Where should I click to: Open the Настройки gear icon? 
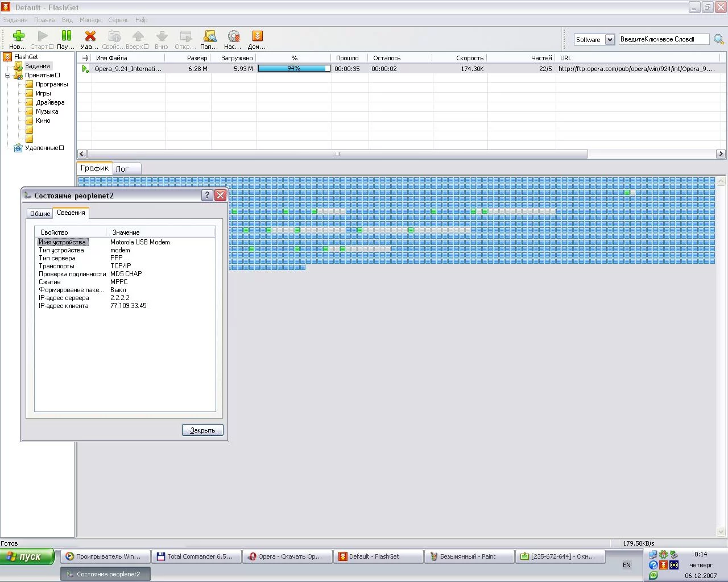(233, 36)
